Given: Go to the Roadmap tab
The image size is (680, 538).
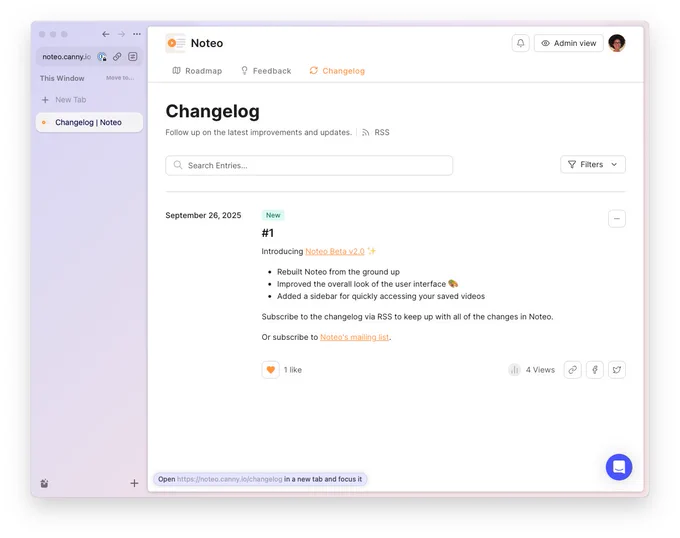Looking at the screenshot, I should click(197, 71).
